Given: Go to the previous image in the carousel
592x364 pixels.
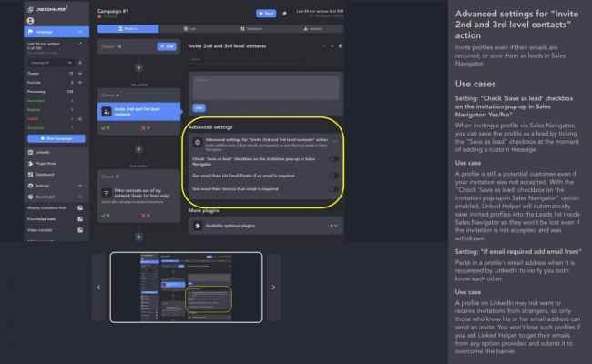Looking at the screenshot, I should click(98, 288).
